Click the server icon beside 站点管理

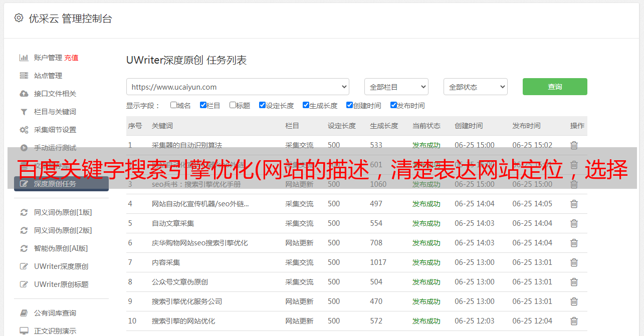coord(24,76)
